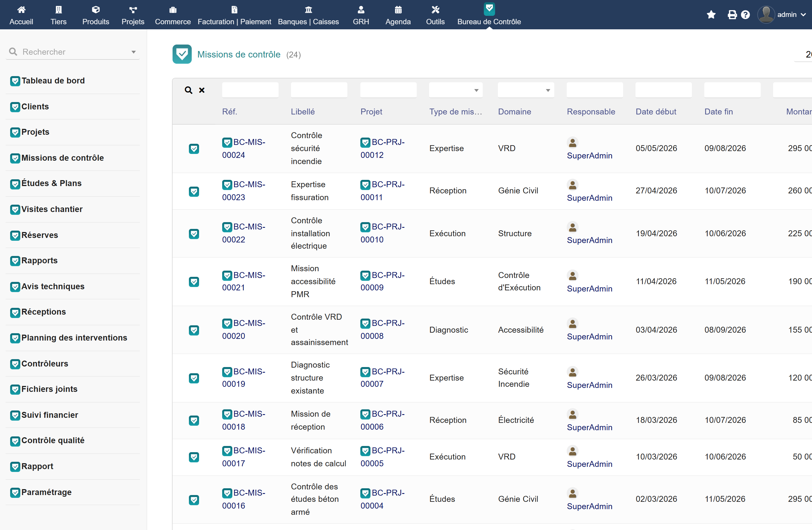This screenshot has height=530, width=812.
Task: Open mission link BC-MIS-00022
Action: tap(244, 233)
